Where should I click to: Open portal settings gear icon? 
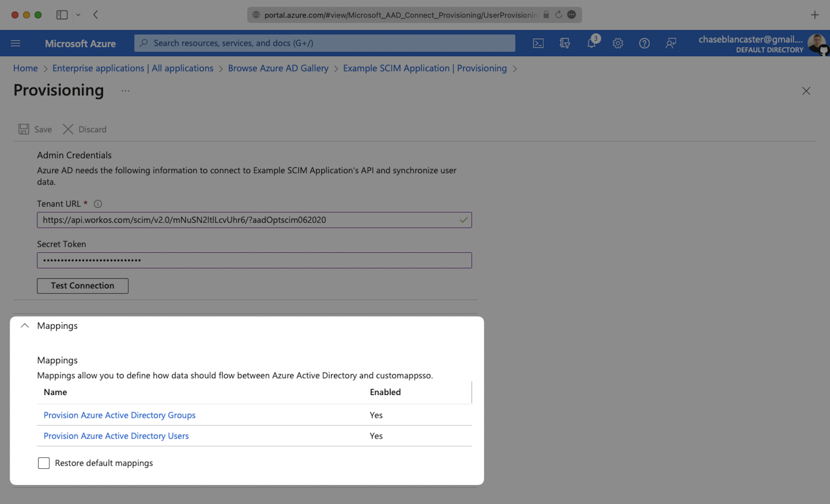[x=618, y=43]
